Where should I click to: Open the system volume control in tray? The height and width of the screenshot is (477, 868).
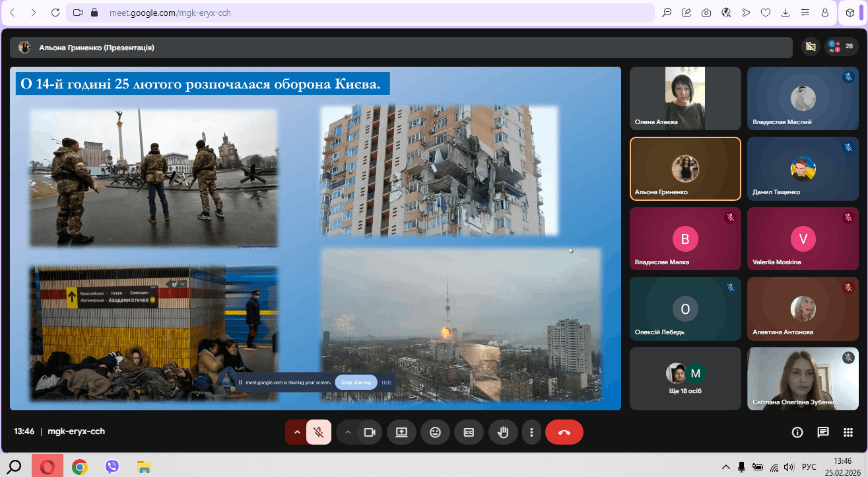pos(788,467)
